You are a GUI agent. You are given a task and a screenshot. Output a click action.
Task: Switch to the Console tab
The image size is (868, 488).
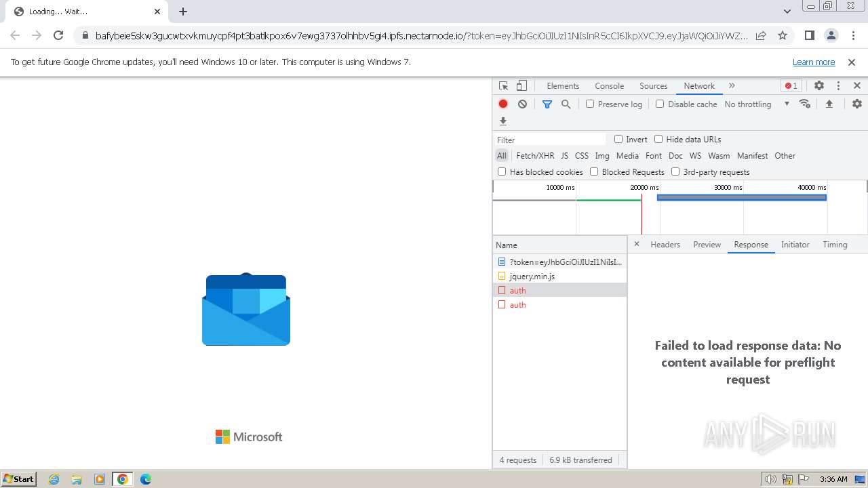click(609, 85)
